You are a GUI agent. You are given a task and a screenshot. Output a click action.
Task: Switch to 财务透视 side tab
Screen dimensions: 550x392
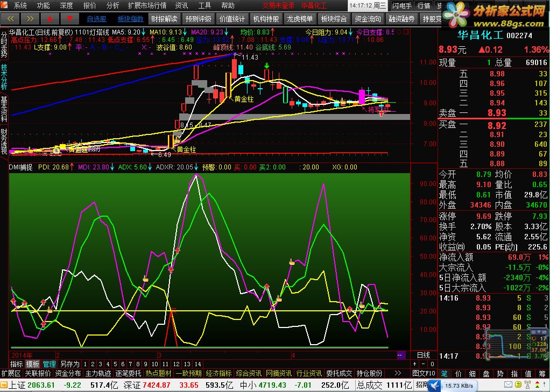[x=4, y=141]
